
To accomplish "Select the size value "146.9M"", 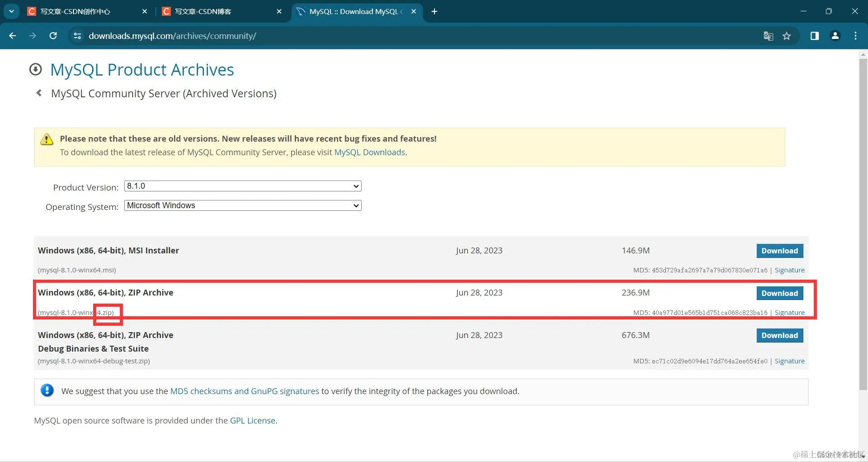I will [636, 251].
